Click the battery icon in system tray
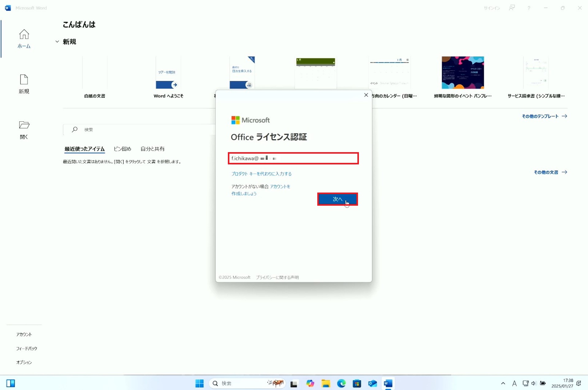 coord(543,383)
